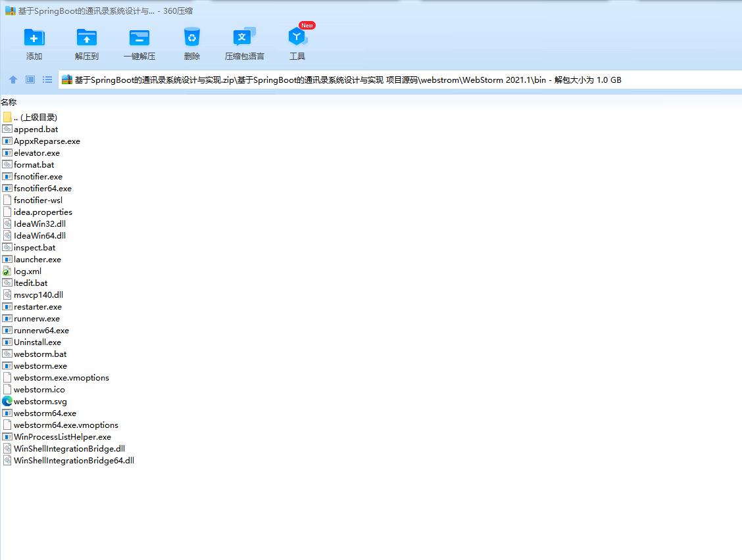Select WinProcessListHelper.exe file name

(62, 437)
